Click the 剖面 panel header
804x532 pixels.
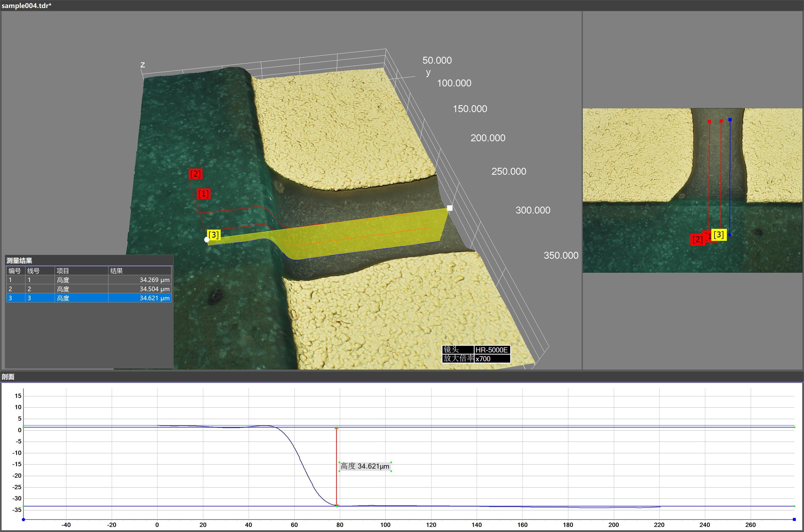[8, 377]
